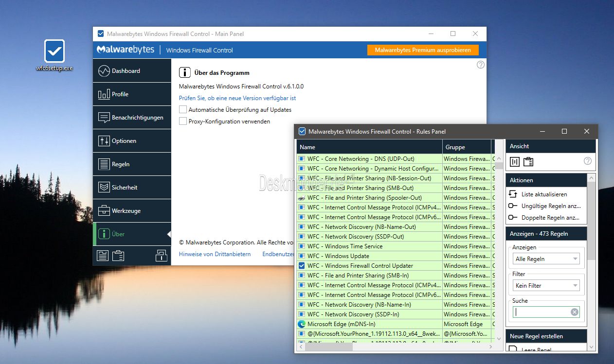
Task: Select the rule File and Printer Sharing (SMB-Out)
Action: point(369,188)
